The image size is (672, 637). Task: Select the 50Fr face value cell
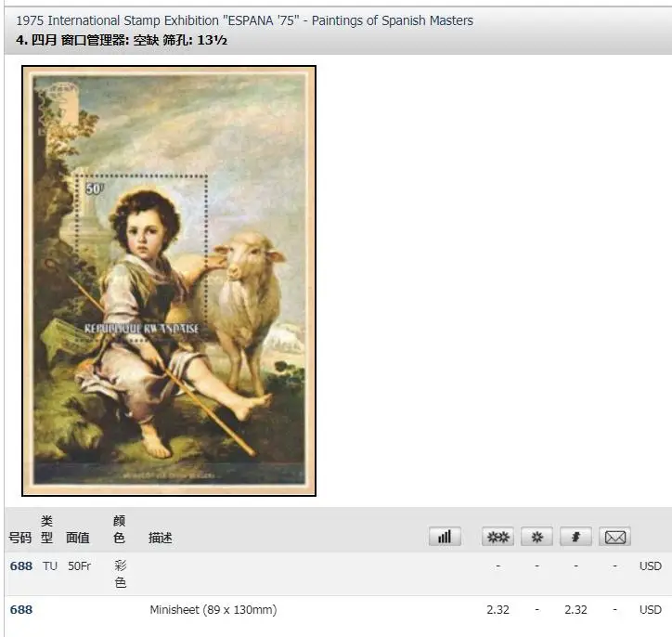79,565
